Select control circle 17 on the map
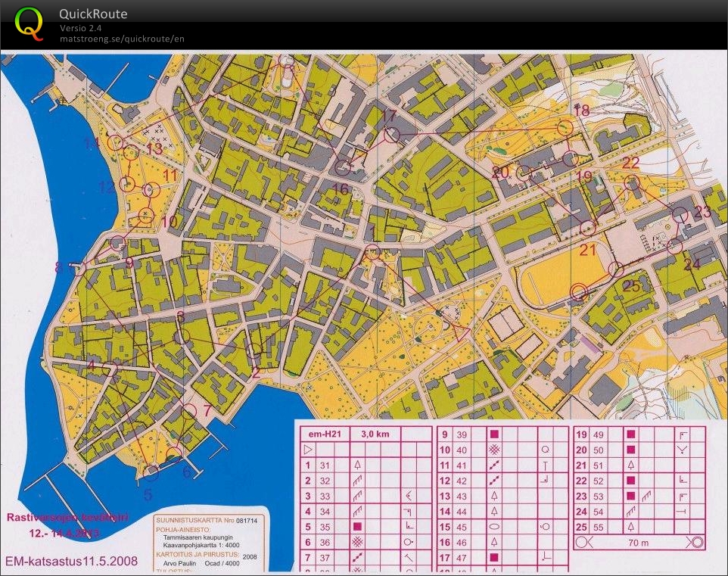728x576 pixels. pyautogui.click(x=391, y=135)
